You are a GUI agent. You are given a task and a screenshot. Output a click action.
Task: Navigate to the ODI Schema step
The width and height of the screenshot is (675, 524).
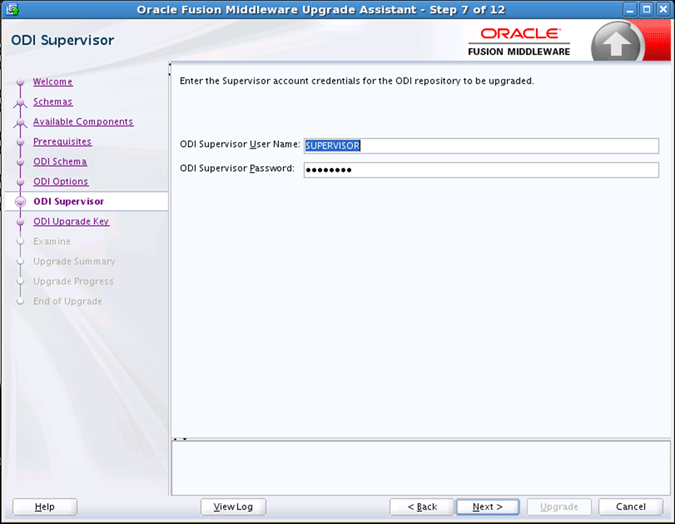[x=60, y=161]
